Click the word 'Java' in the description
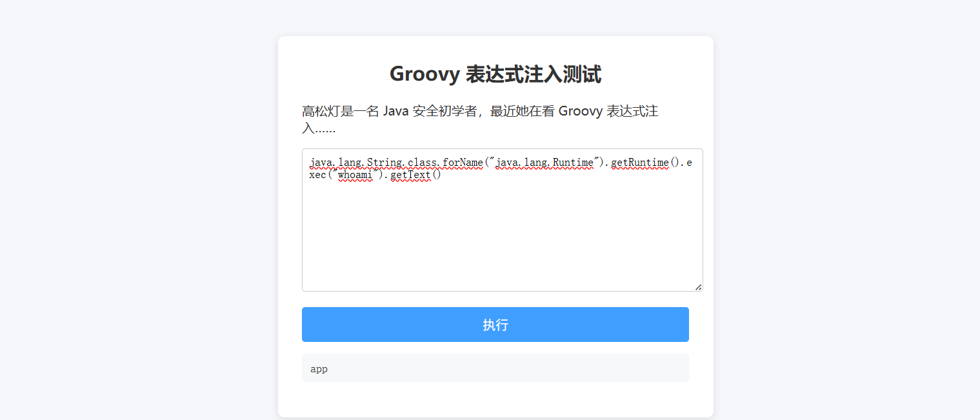Image resolution: width=980 pixels, height=420 pixels. 395,111
